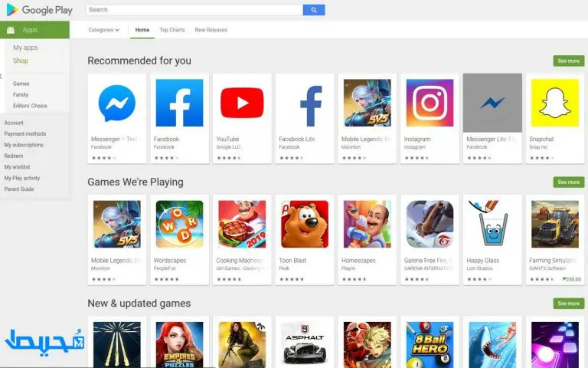Click the blue search magnifier button

point(314,10)
